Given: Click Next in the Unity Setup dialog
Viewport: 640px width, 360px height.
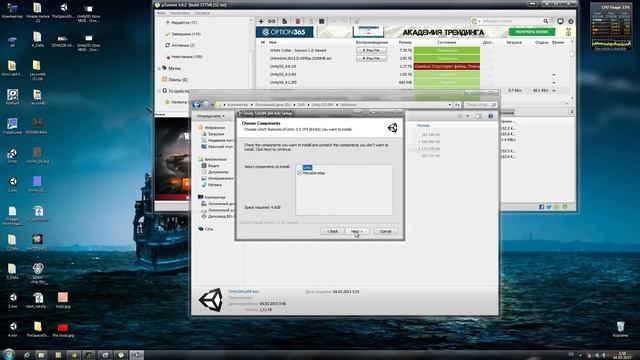Looking at the screenshot, I should 357,231.
